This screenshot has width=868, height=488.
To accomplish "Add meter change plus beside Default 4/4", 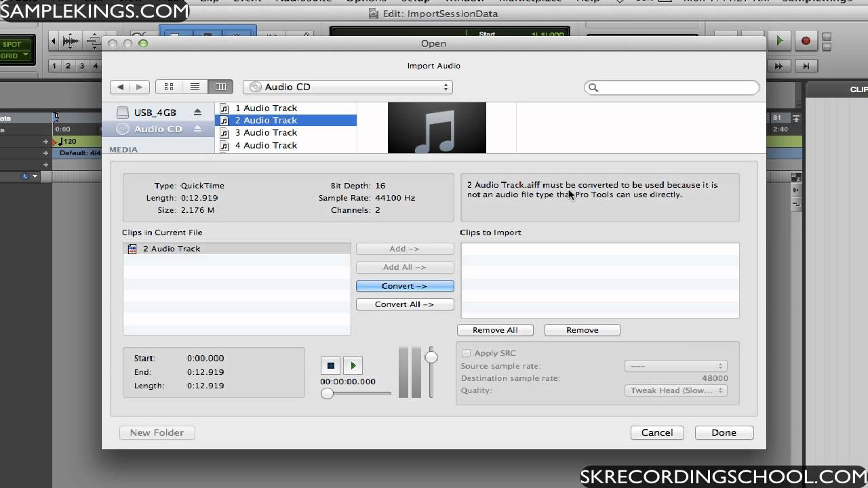I will [46, 153].
